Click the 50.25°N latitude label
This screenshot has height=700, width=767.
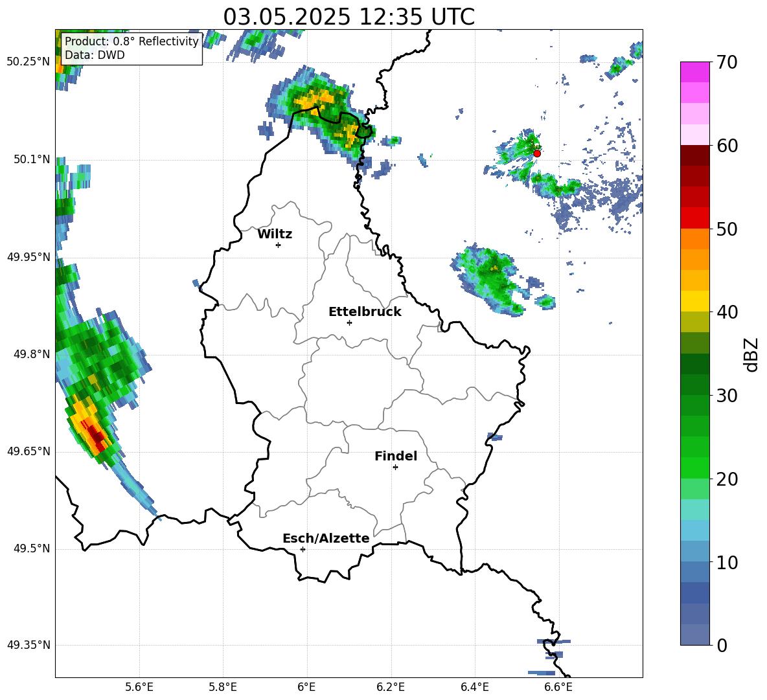(x=29, y=62)
